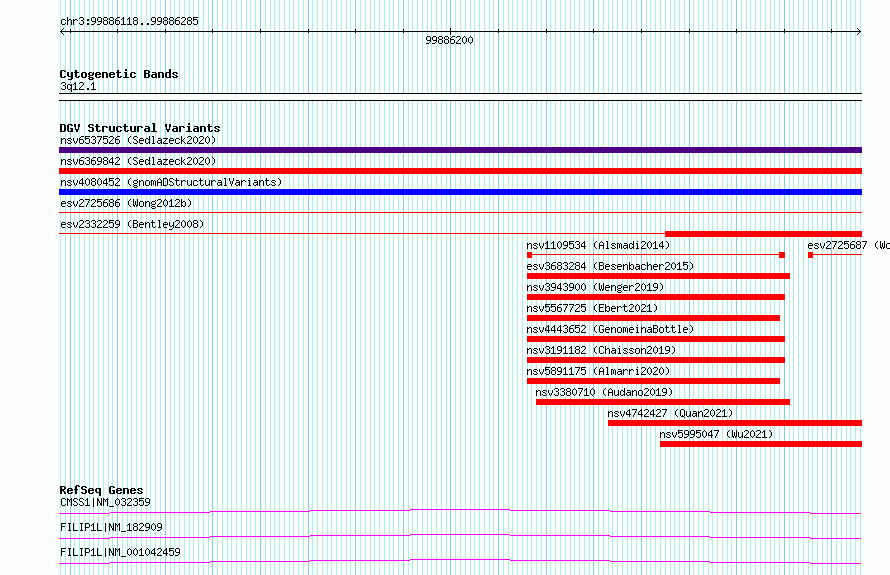This screenshot has height=575, width=890.
Task: Select the nsv5567725 red variant bar
Action: coord(653,318)
